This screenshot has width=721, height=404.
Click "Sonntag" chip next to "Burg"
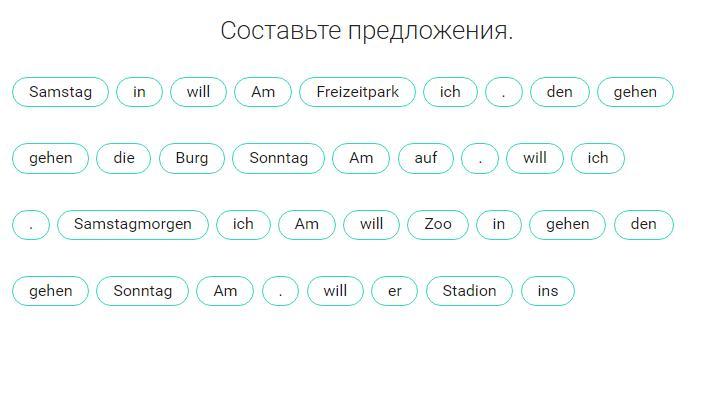pos(279,158)
